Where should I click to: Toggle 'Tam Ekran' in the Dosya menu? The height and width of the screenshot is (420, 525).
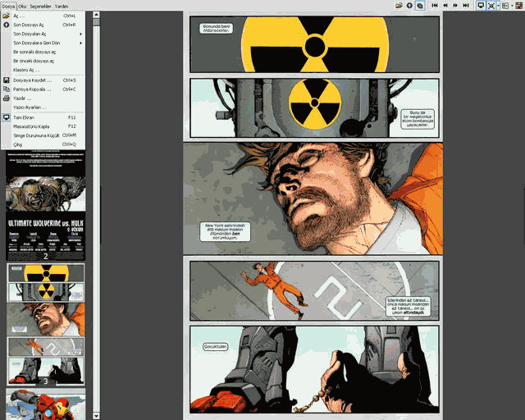[43, 117]
